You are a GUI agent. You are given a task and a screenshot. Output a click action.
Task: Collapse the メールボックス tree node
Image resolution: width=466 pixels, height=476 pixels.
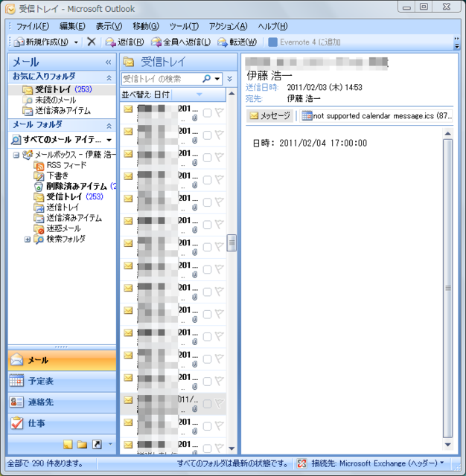pyautogui.click(x=16, y=155)
